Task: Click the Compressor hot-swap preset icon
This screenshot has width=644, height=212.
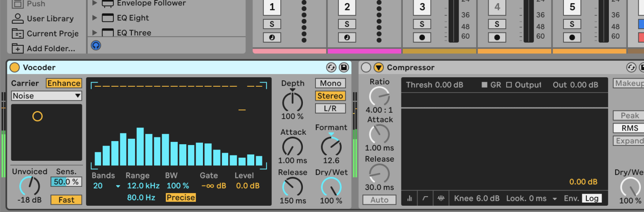Action: point(631,67)
